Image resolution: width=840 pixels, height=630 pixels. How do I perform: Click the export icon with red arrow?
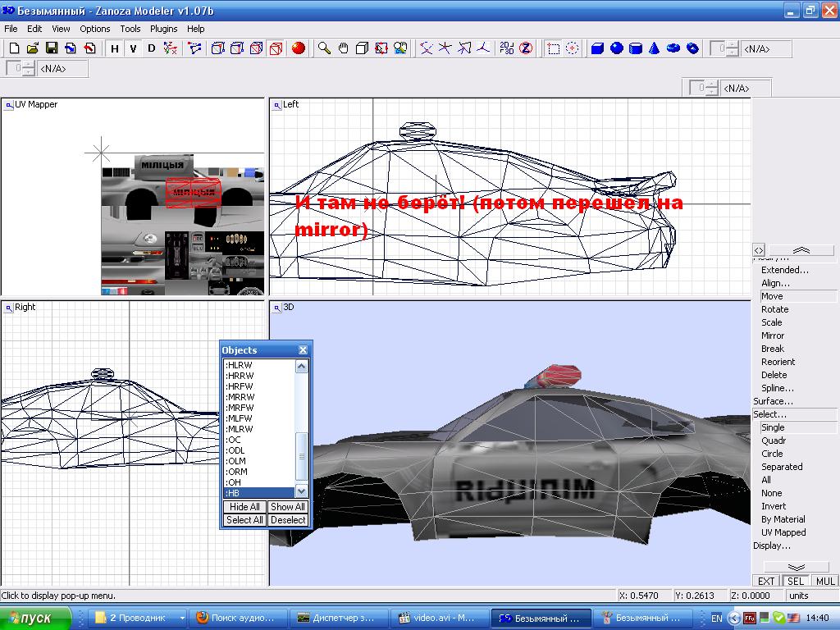89,48
